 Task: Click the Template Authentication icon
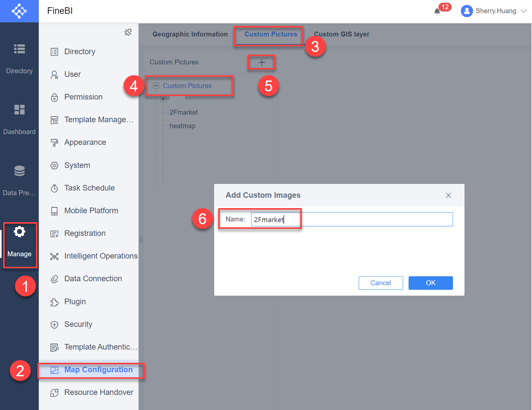tap(54, 347)
